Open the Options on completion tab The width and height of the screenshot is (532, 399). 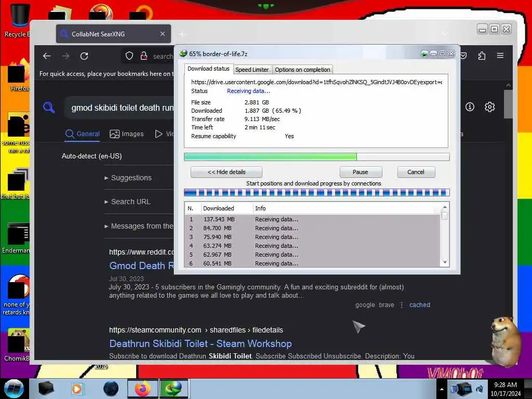(302, 70)
